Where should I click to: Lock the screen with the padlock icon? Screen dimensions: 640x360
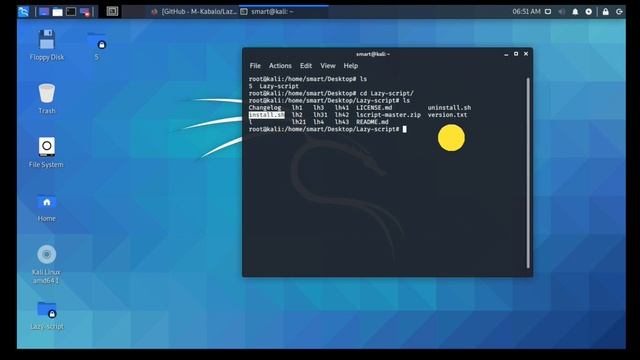[606, 11]
